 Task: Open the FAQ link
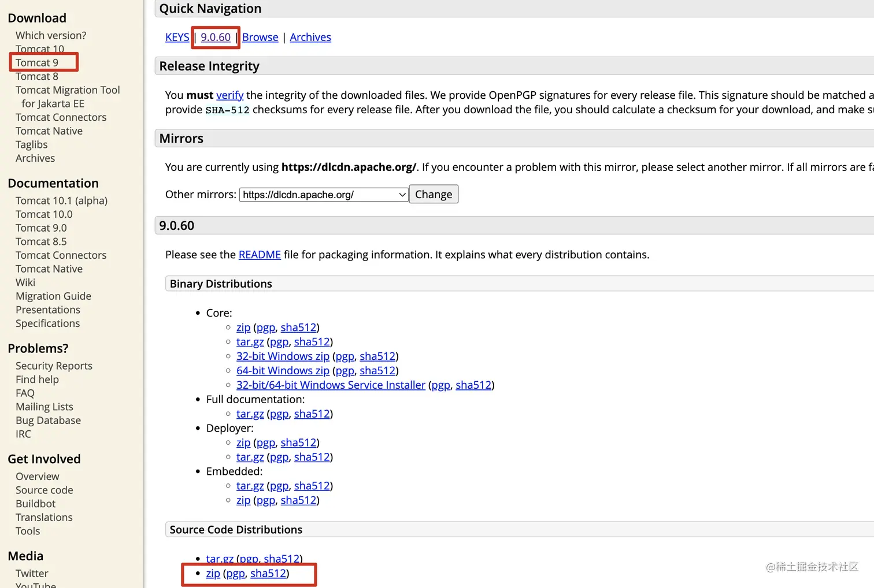pyautogui.click(x=25, y=393)
